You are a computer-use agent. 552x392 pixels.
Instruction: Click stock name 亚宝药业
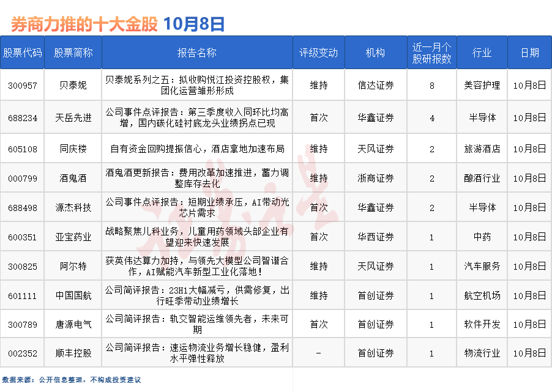(x=73, y=237)
